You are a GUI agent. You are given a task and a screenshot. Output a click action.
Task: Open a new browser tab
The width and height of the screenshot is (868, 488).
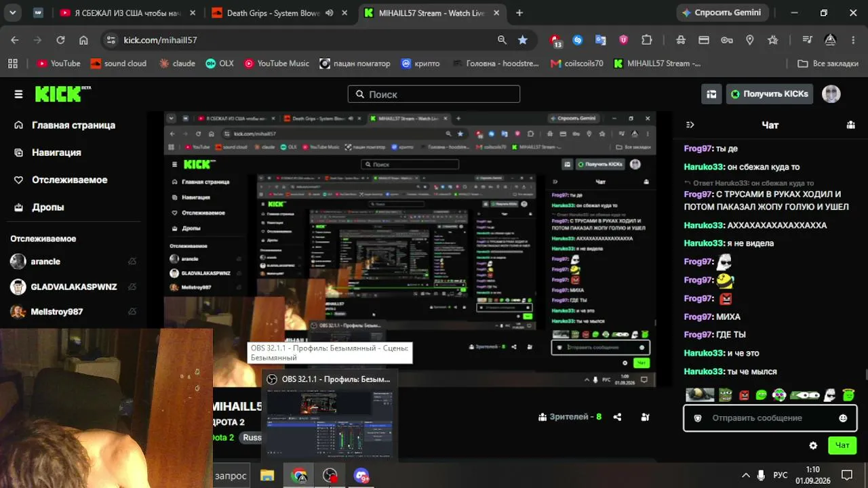pos(519,13)
